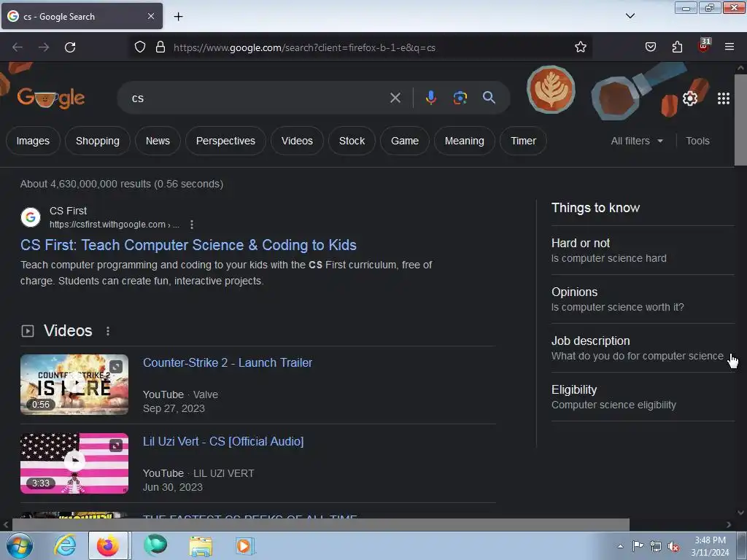This screenshot has width=747, height=560.
Task: Select the Timer filter chip
Action: point(523,141)
